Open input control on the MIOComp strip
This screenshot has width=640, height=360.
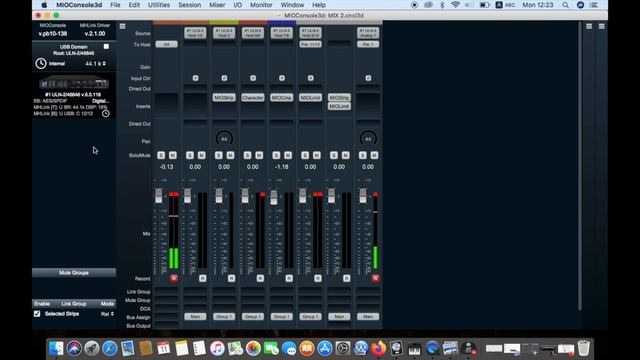coord(282,78)
